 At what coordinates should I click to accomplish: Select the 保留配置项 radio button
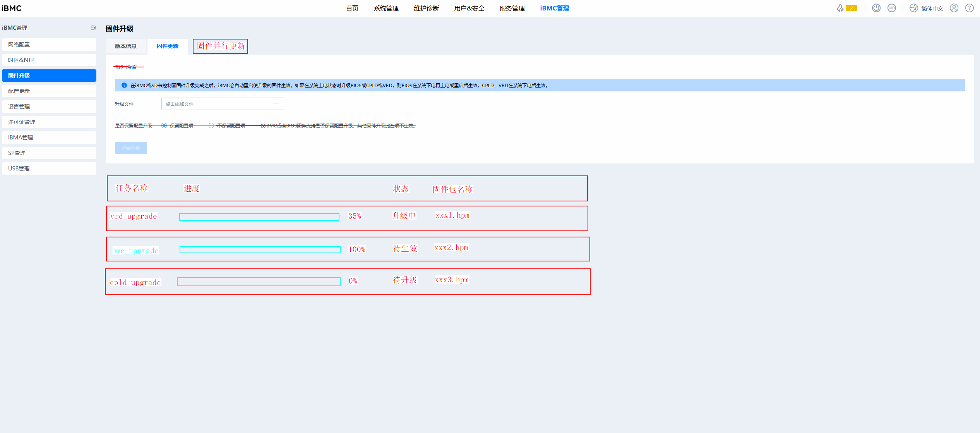[x=164, y=125]
